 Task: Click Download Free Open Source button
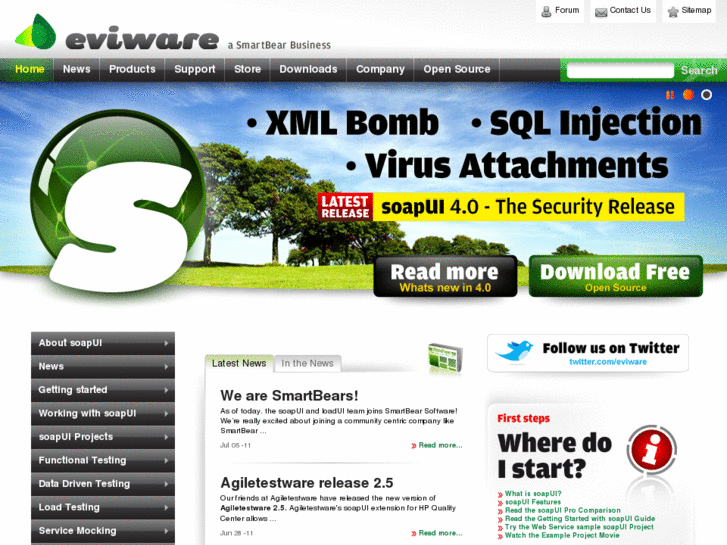[616, 276]
